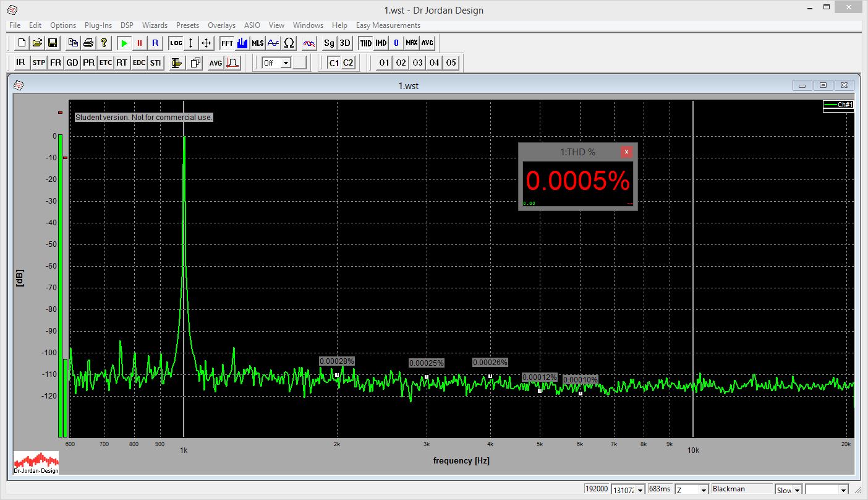Click the 0.00028% harmonic label at 2k
The height and width of the screenshot is (500, 868).
click(337, 361)
